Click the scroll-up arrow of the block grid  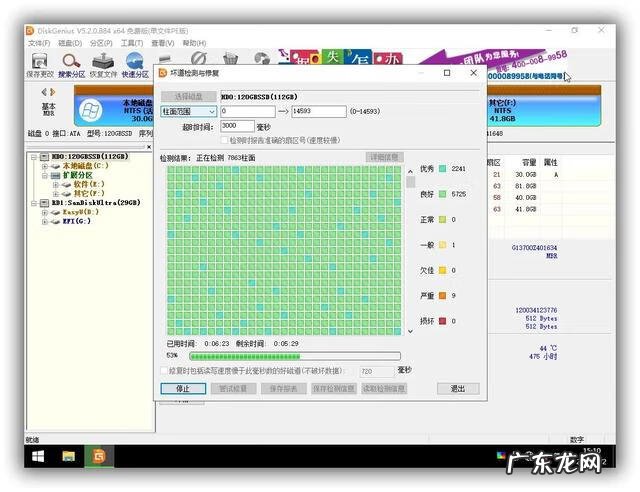(x=410, y=171)
